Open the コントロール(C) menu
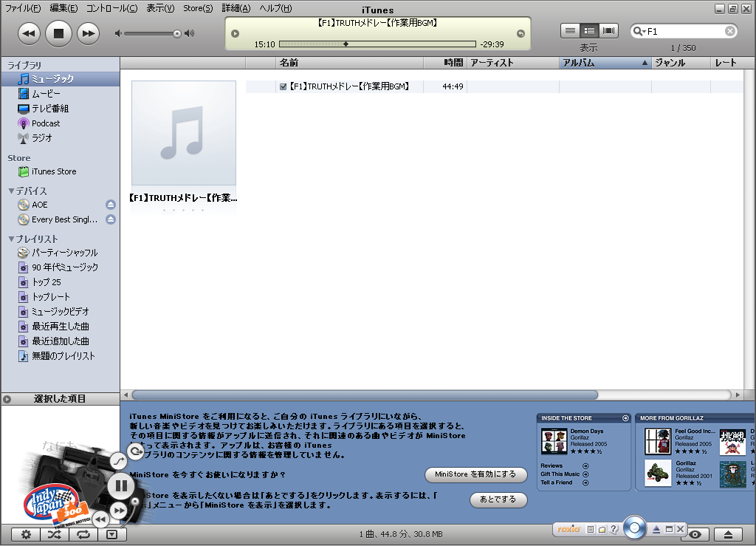The height and width of the screenshot is (546, 756). [x=112, y=8]
